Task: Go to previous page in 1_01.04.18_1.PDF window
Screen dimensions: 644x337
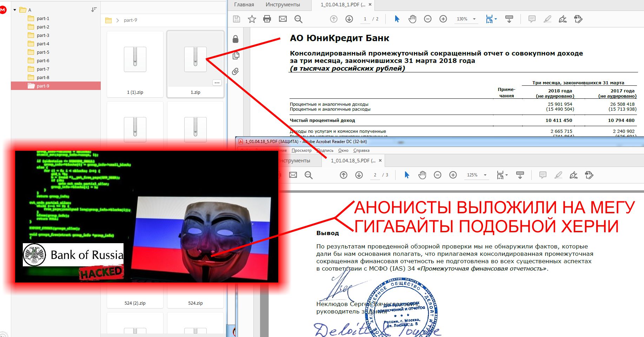Action: coord(334,19)
